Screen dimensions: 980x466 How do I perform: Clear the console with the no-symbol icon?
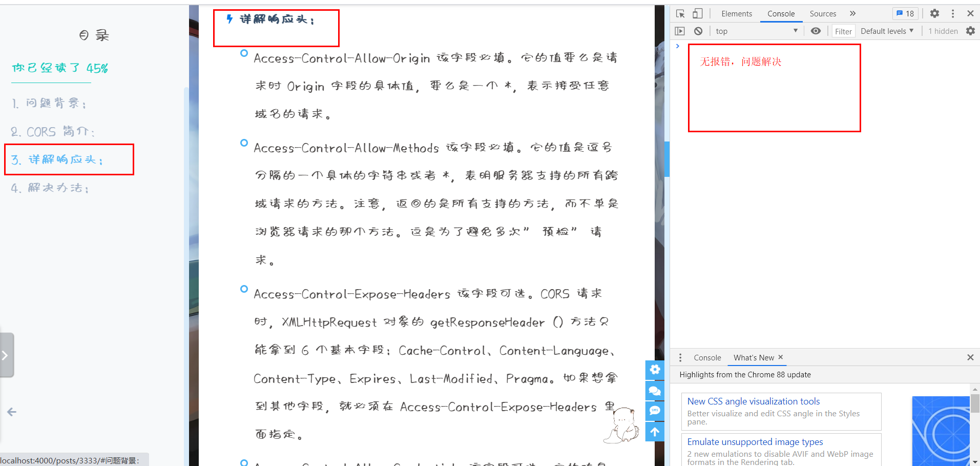(698, 31)
